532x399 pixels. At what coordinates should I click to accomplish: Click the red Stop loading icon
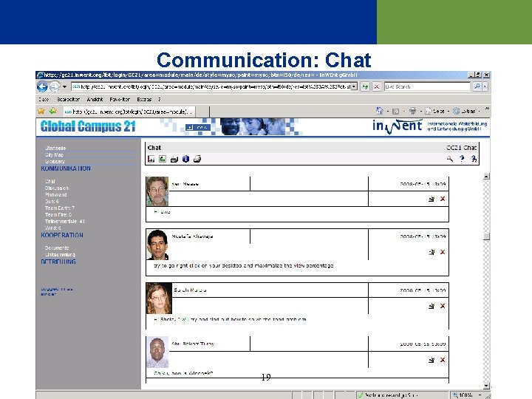click(377, 87)
